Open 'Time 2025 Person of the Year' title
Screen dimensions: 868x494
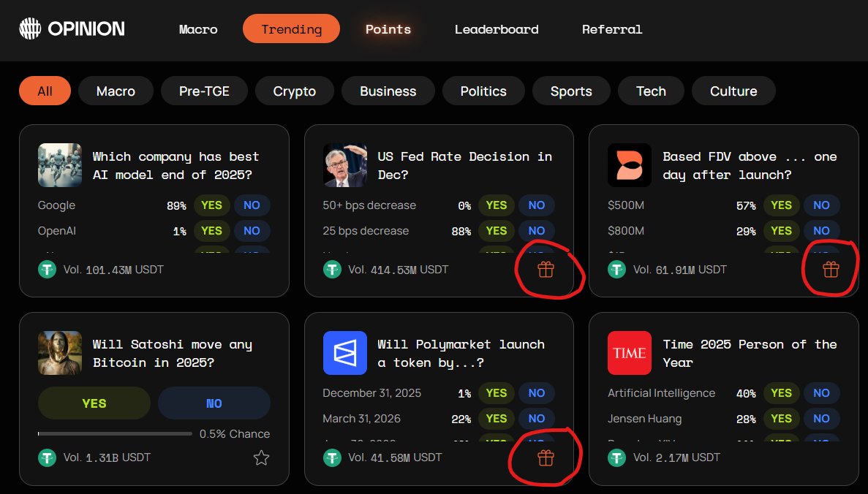tap(750, 354)
